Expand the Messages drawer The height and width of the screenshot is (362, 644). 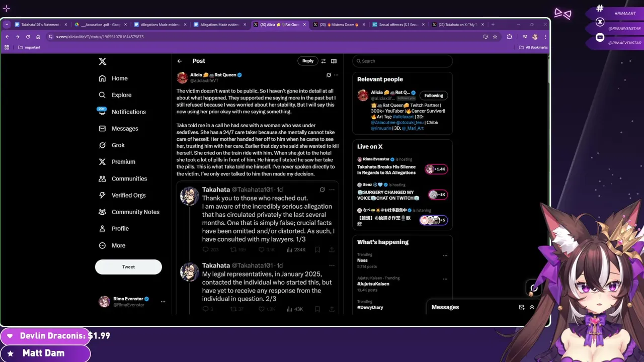[532, 307]
